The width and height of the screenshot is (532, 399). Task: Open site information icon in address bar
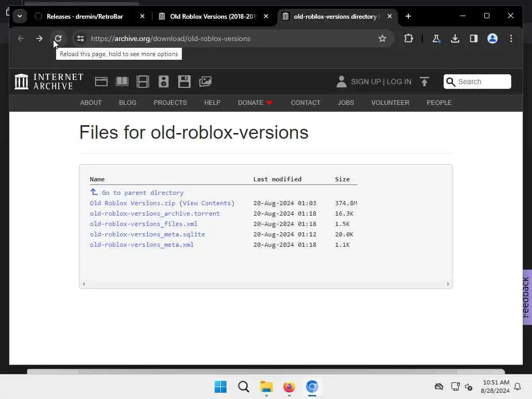point(81,38)
